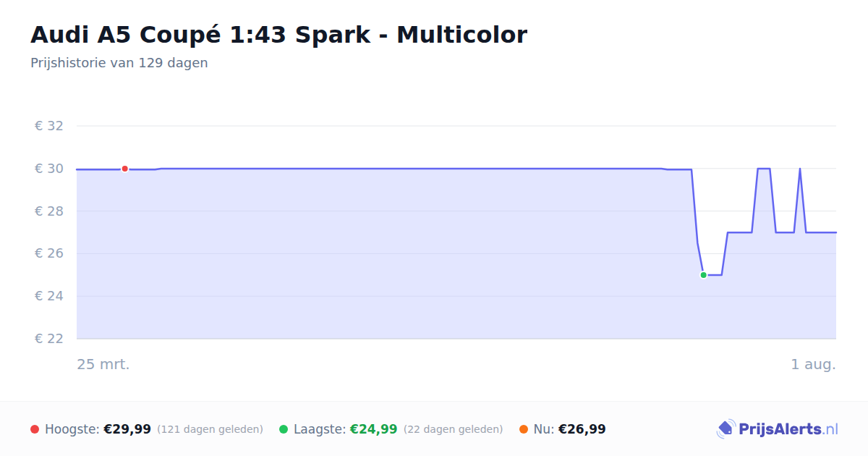Click the red highest-price marker on chart

click(x=124, y=169)
